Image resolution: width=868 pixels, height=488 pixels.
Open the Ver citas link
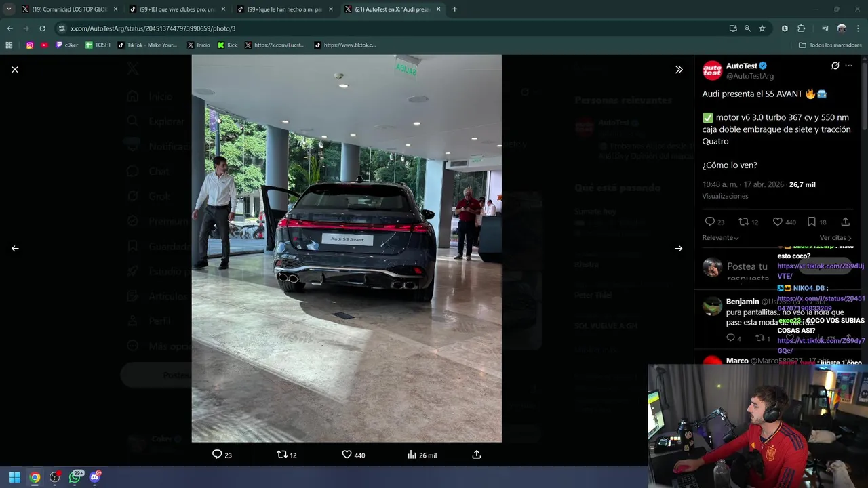[835, 238]
